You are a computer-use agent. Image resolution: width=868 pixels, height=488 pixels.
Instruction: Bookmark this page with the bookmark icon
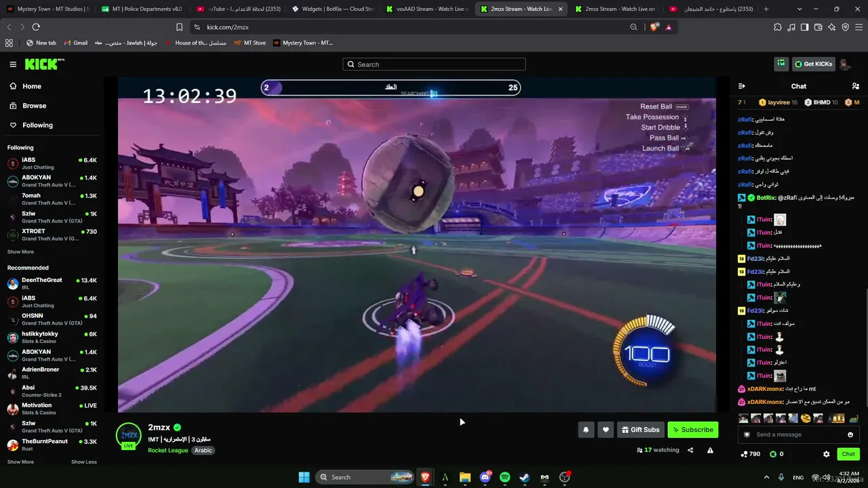tap(179, 27)
